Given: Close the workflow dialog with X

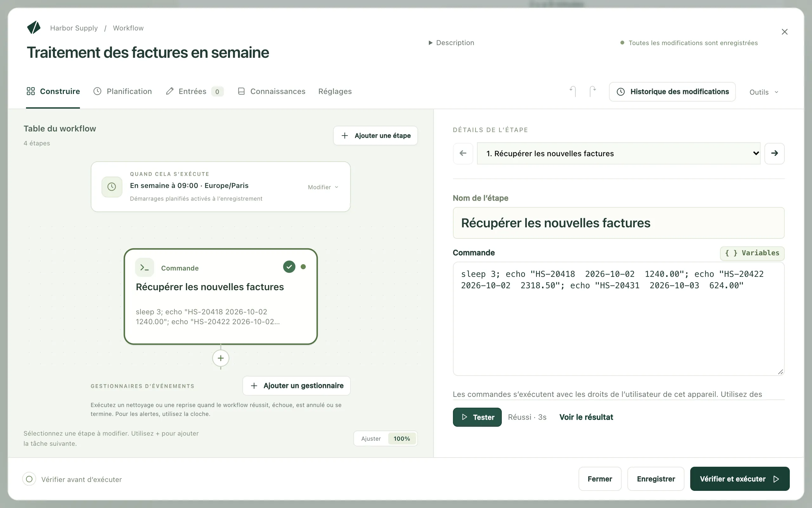Looking at the screenshot, I should 784,32.
